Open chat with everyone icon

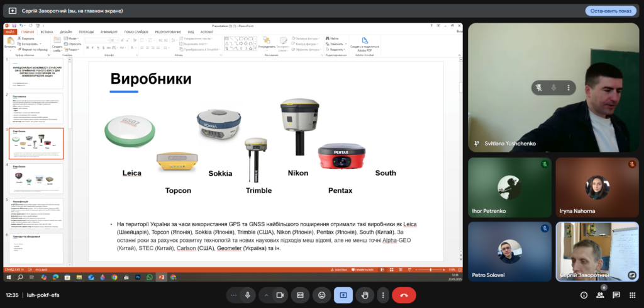pos(616,295)
